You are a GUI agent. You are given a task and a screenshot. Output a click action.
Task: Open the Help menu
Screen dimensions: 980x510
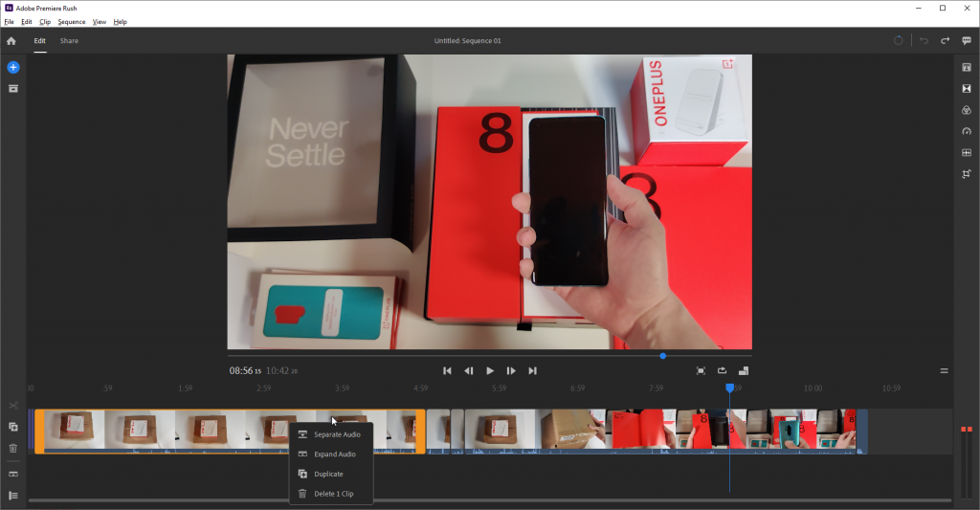(x=120, y=22)
